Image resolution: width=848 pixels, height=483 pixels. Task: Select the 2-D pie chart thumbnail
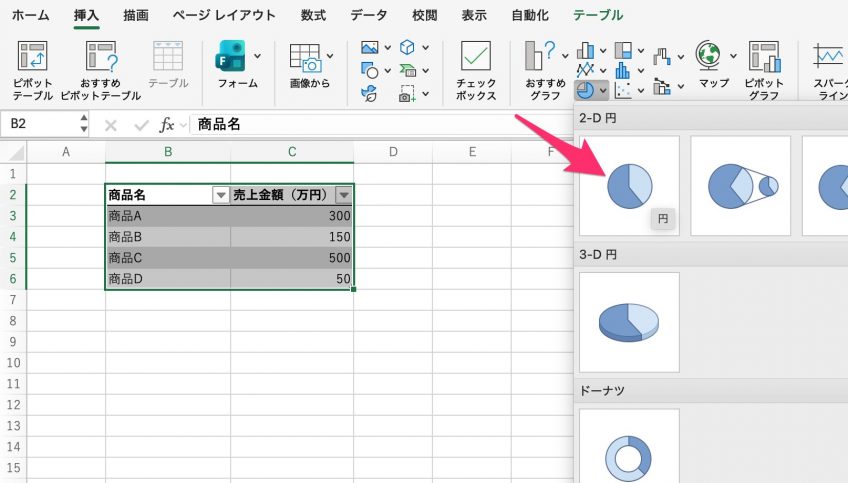point(630,186)
